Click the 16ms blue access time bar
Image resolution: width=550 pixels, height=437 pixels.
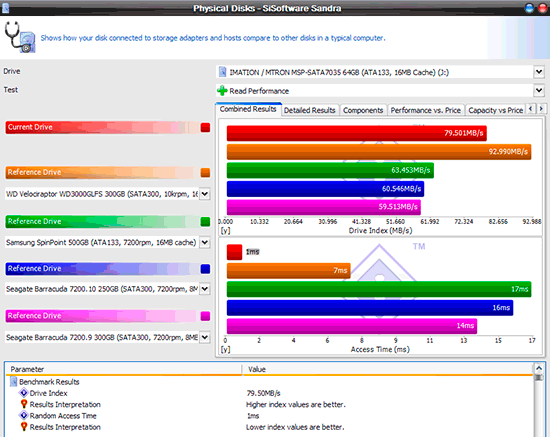coord(370,308)
